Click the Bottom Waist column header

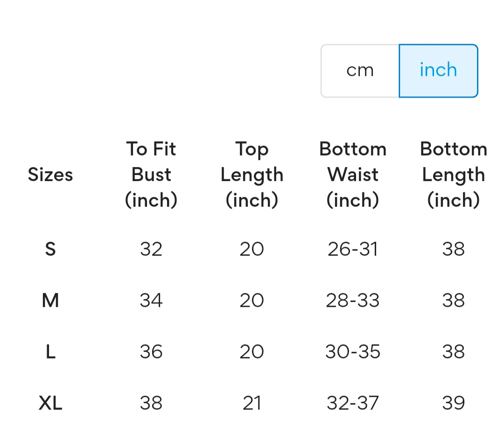(x=353, y=174)
